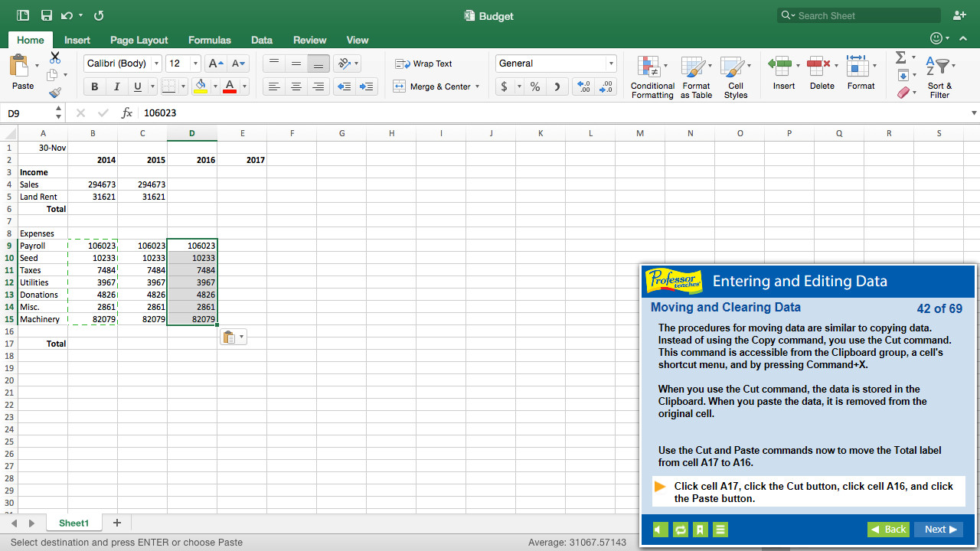This screenshot has width=980, height=551.
Task: Click the Next button in the tutorial
Action: click(939, 529)
